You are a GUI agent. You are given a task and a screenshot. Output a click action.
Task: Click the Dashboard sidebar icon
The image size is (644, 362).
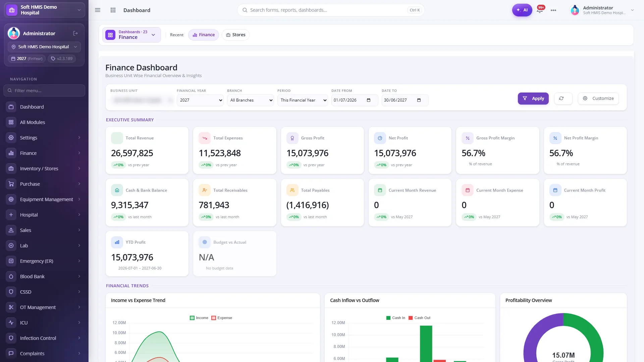(11, 107)
